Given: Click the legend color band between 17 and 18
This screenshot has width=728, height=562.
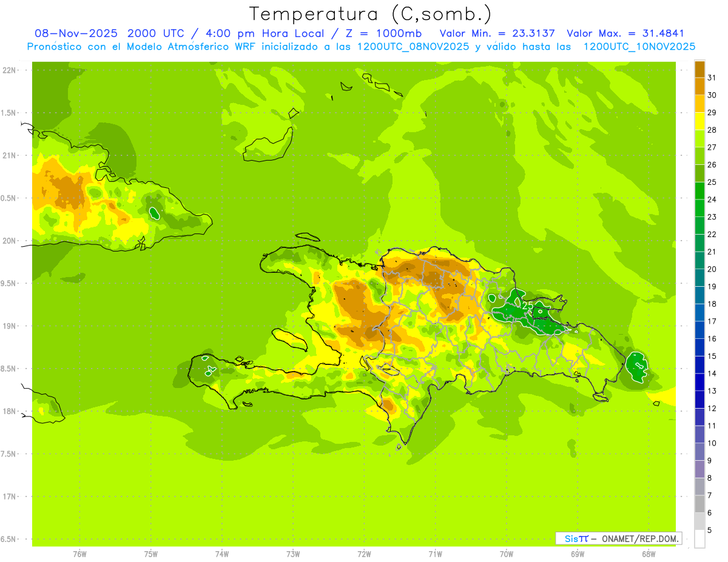Looking at the screenshot, I should (x=699, y=312).
